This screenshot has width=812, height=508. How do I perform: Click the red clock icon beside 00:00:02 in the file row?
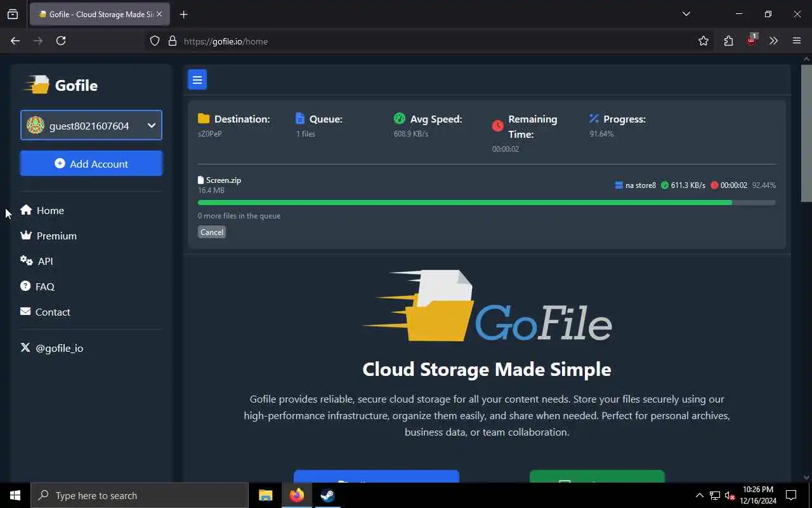pos(714,185)
